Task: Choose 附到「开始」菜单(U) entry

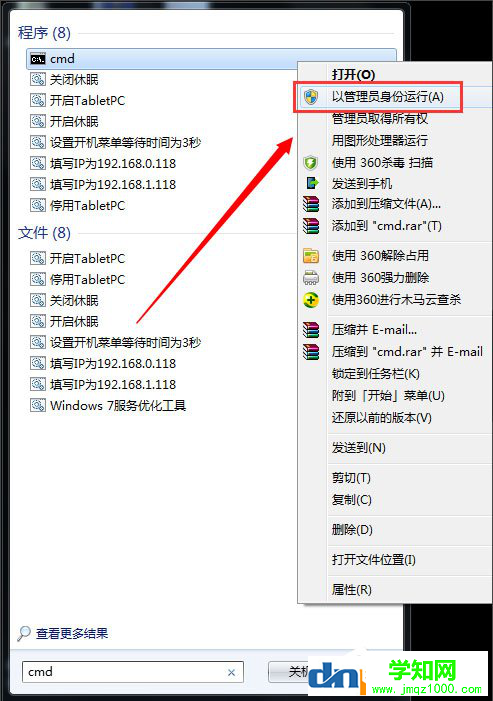Action: pos(388,396)
